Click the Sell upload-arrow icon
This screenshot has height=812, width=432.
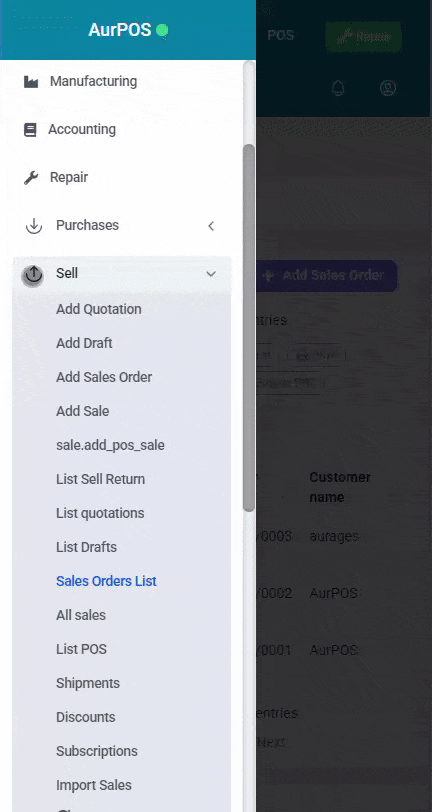click(34, 274)
